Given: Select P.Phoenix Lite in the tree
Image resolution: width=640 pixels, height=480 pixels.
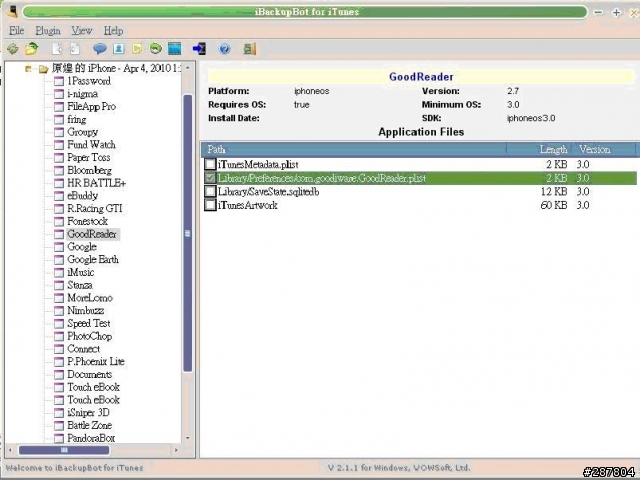Looking at the screenshot, I should 96,362.
